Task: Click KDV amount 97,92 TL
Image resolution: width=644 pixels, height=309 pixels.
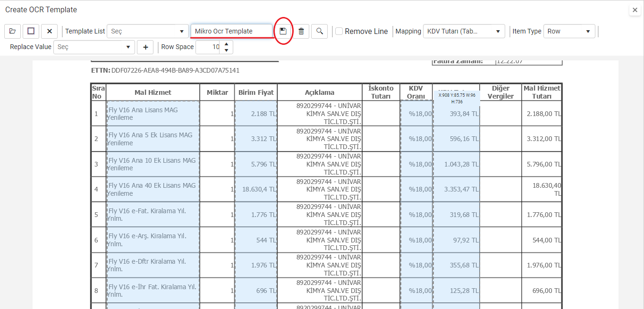Action: click(x=466, y=240)
